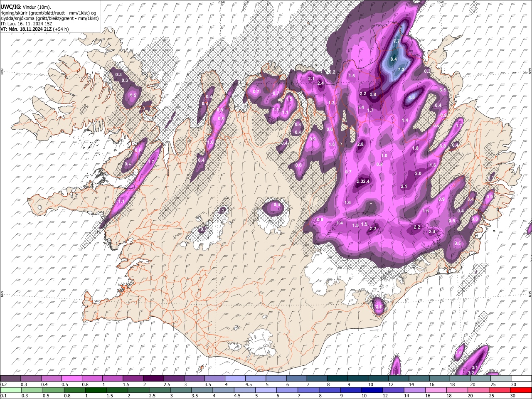
Task: Click the 3.2 value near bottom right
Action: click(x=471, y=373)
